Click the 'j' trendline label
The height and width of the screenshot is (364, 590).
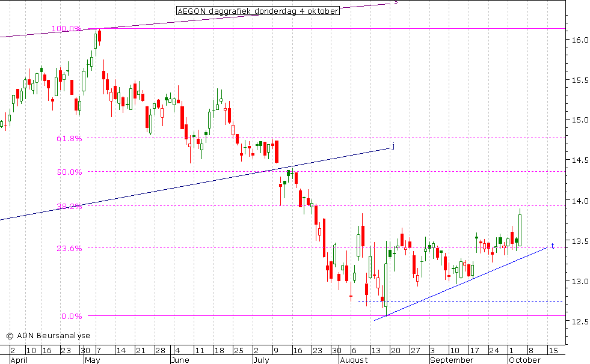[393, 146]
